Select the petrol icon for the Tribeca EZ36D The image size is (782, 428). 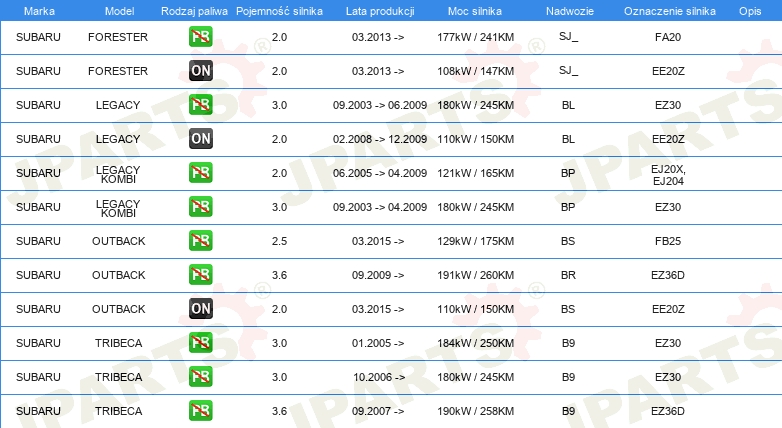[x=200, y=411]
